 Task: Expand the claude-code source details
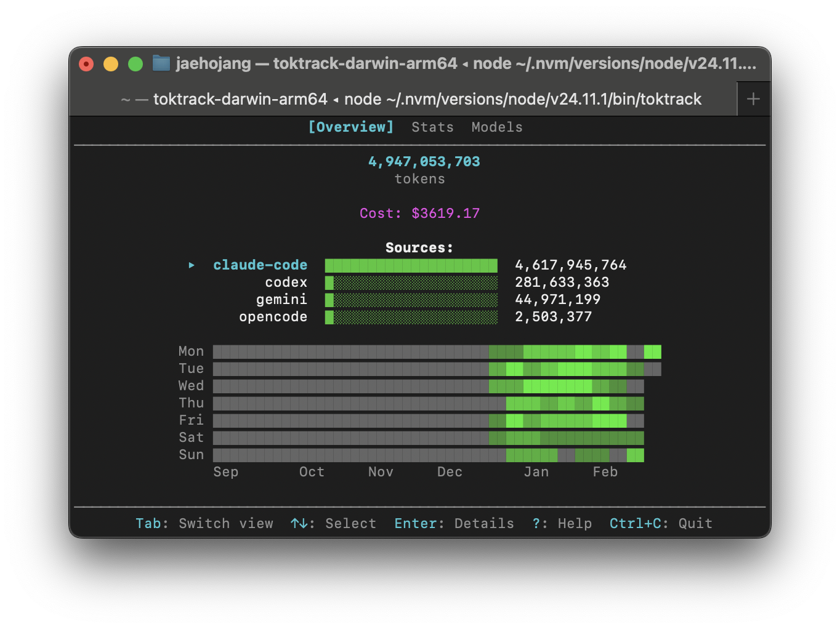pyautogui.click(x=260, y=265)
